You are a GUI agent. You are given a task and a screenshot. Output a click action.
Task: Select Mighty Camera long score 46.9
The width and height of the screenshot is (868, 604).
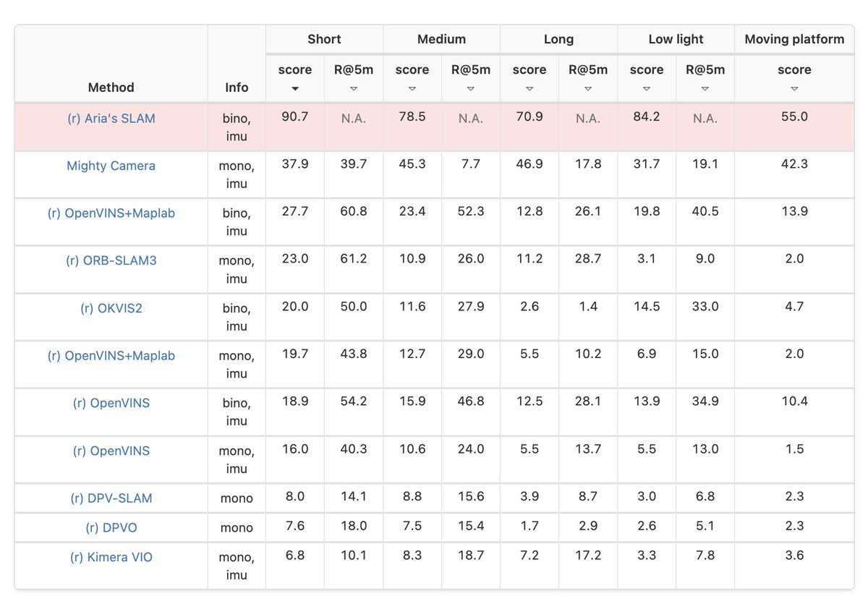click(529, 164)
